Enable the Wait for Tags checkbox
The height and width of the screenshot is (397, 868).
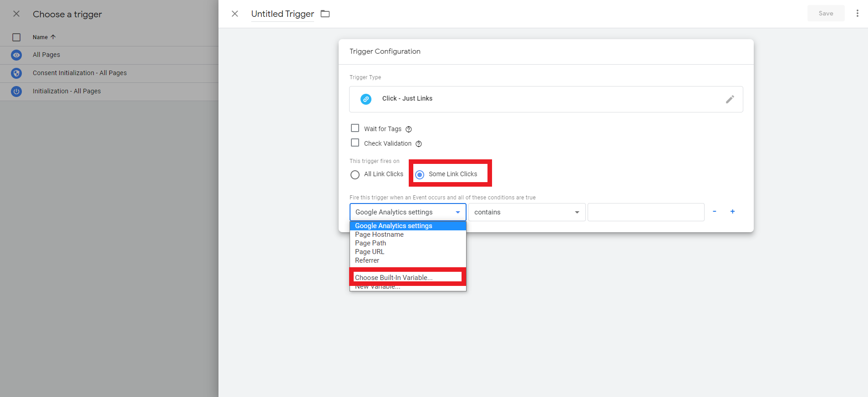355,128
